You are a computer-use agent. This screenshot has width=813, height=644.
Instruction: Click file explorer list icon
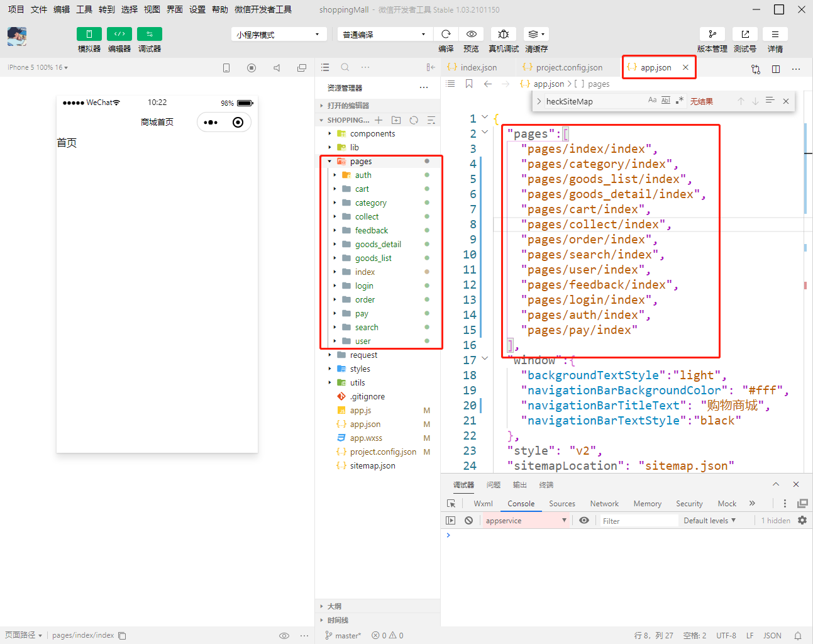(325, 67)
